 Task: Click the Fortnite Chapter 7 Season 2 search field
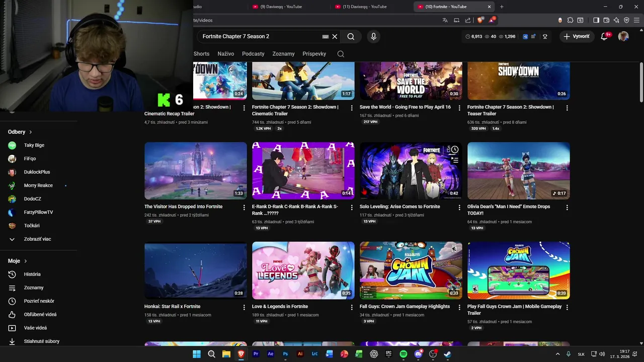261,36
